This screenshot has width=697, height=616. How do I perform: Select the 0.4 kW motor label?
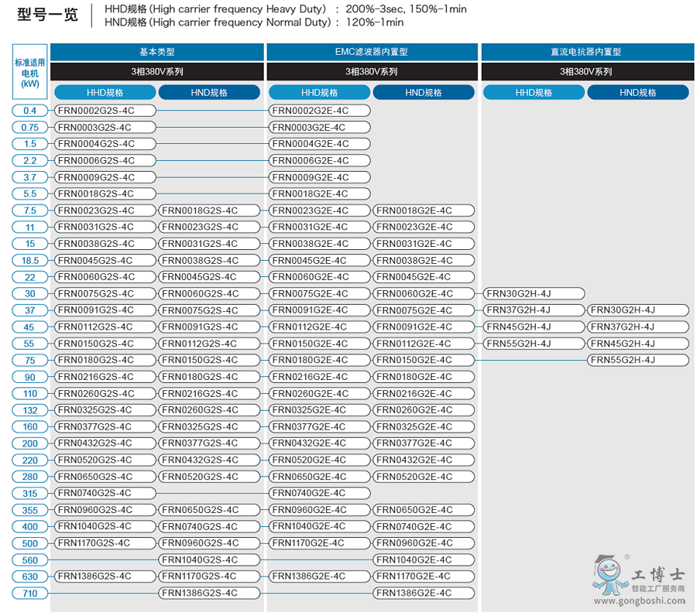(x=30, y=111)
